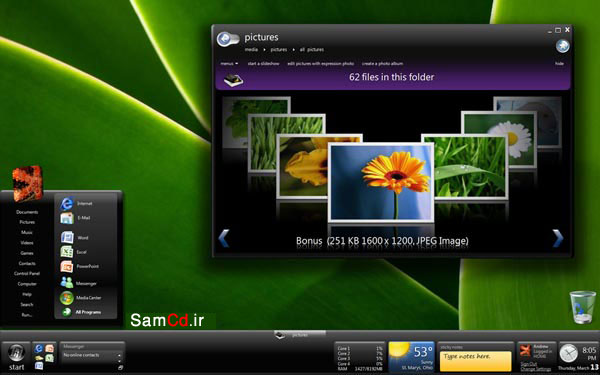The image size is (600, 375).
Task: Select the yellow lily thumbnail
Action: 302,166
